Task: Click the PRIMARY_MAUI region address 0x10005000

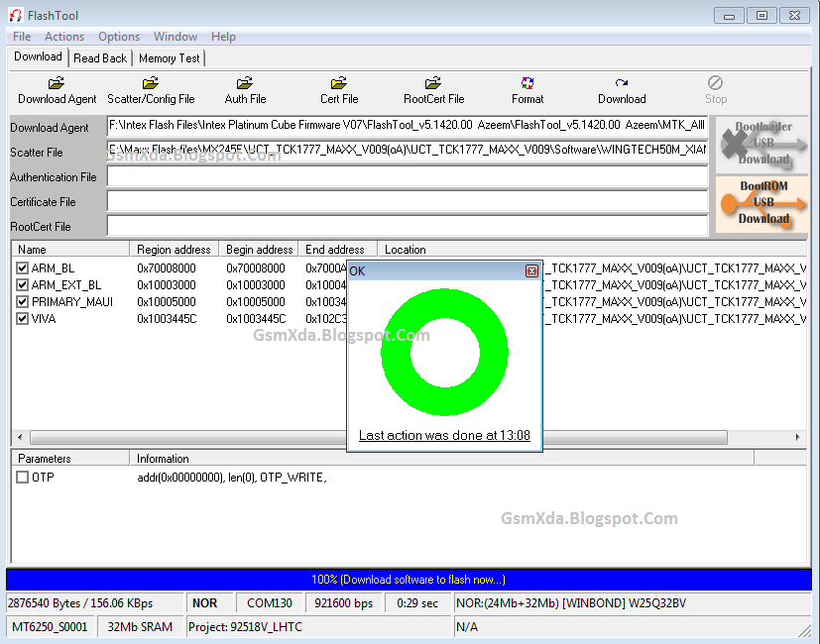Action: point(167,301)
